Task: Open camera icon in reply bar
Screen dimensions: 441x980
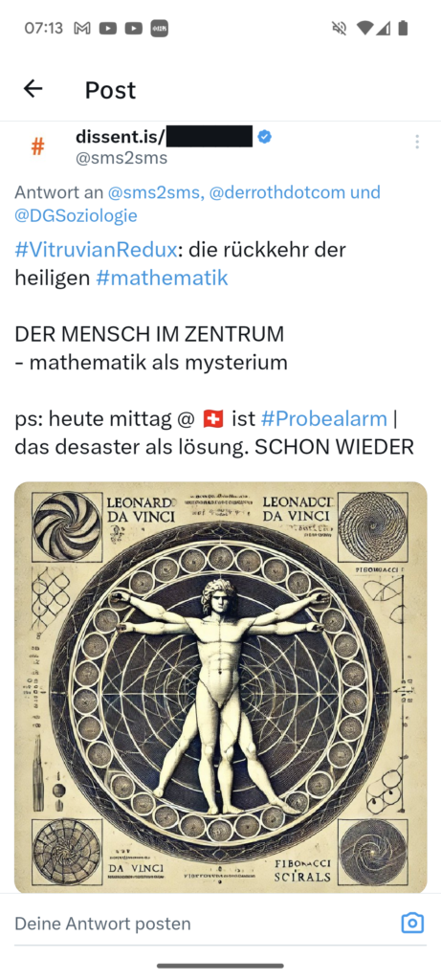Action: tap(412, 923)
